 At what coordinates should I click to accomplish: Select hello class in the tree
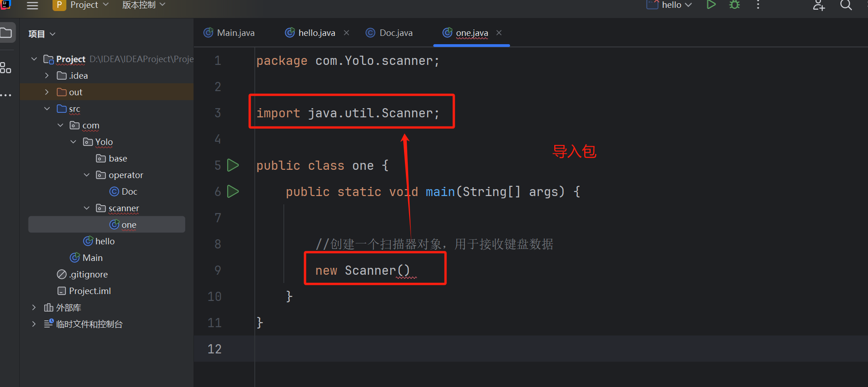click(x=105, y=241)
